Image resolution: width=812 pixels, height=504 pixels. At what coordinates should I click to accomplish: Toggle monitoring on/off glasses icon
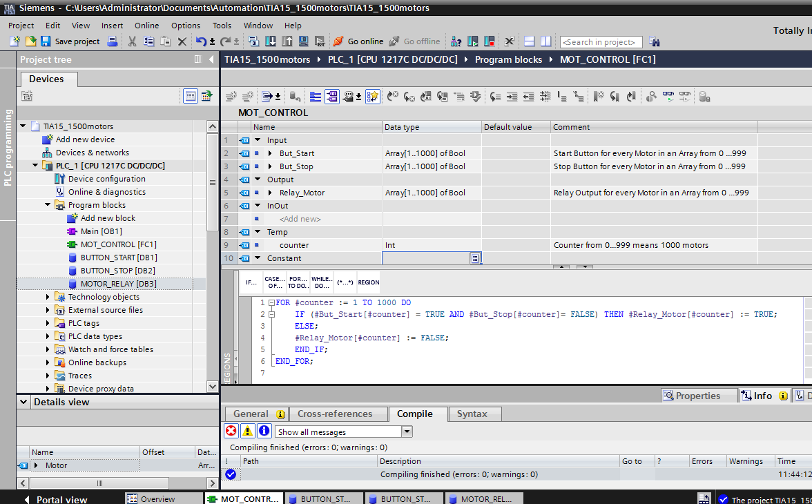coord(668,97)
